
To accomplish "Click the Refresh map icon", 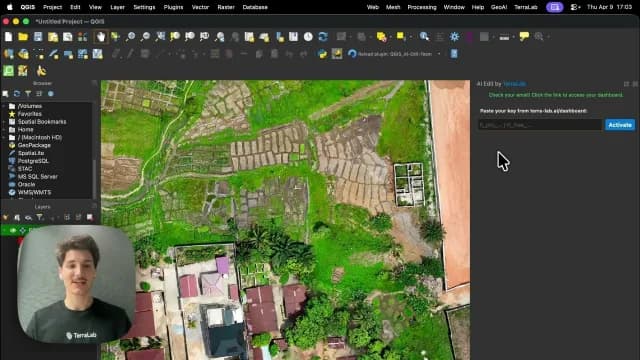I will point(323,37).
